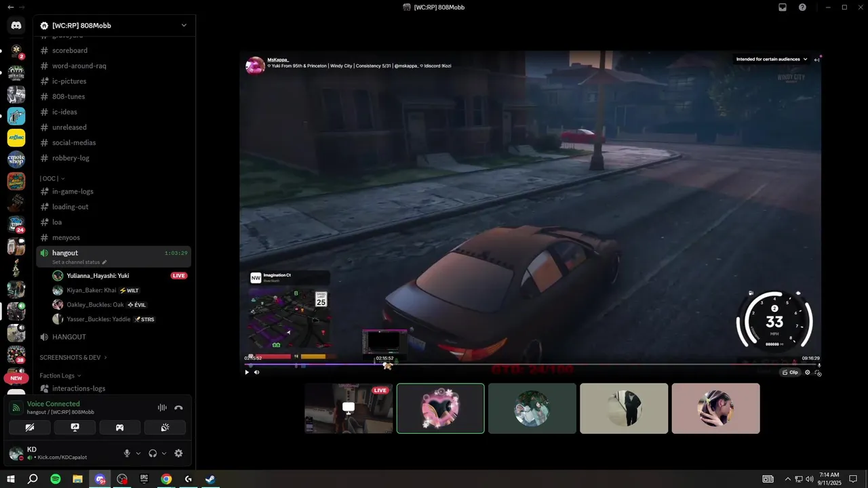Select the pink heart avatar participant tile
Screen dimensions: 868x488
pyautogui.click(x=440, y=409)
